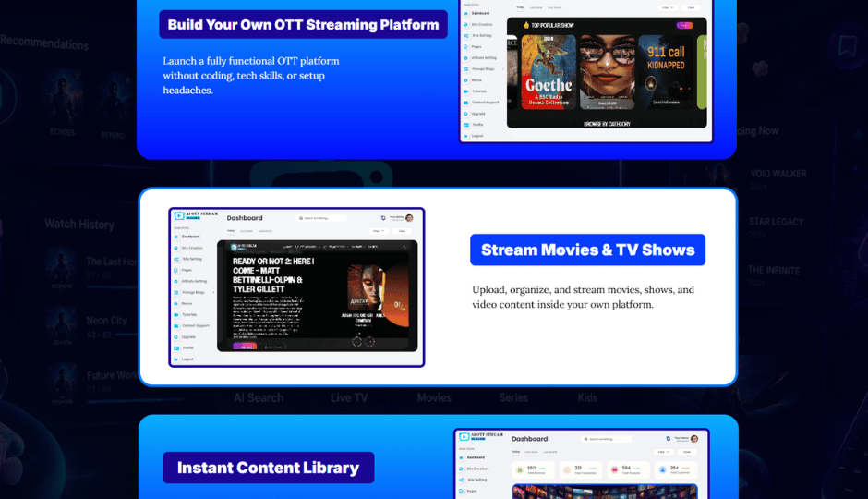
Task: Open the woman with sunglasses poster thumbnail
Action: point(608,73)
